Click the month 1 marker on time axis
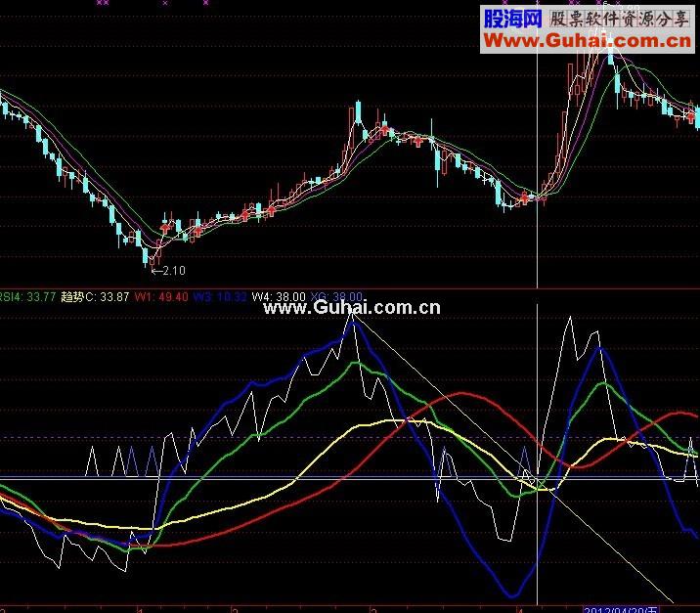 click(140, 610)
